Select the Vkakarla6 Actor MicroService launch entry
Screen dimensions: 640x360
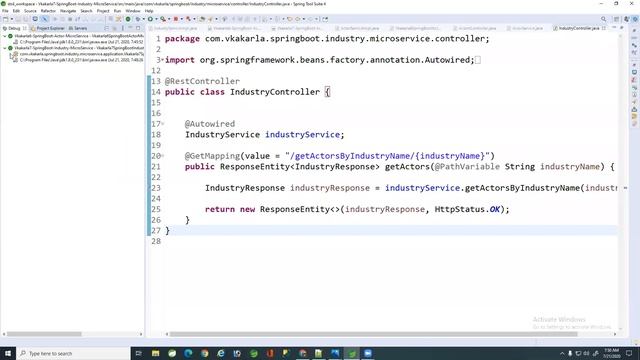pos(78,36)
